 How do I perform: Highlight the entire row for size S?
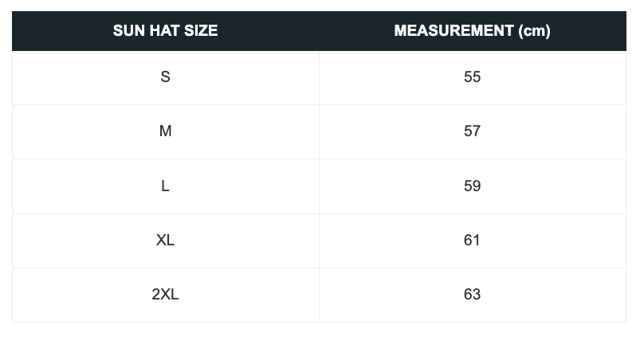tap(319, 77)
